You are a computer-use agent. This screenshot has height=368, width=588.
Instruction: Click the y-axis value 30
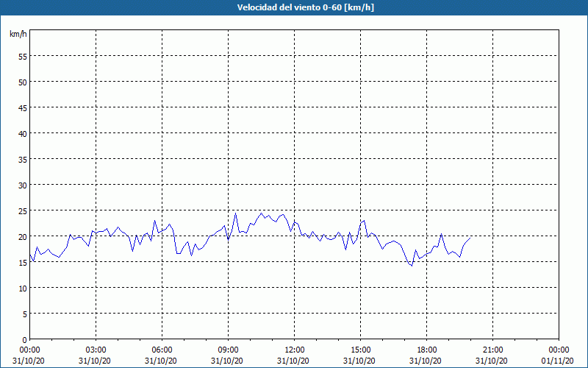(23, 185)
